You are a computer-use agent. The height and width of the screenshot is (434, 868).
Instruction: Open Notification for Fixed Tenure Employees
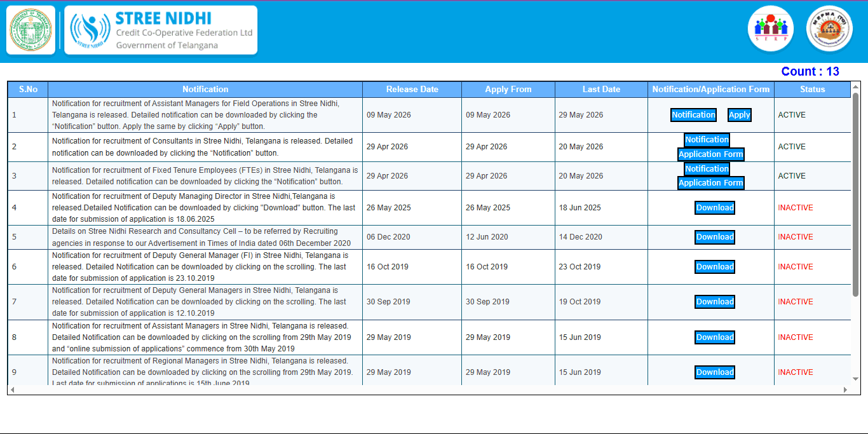tap(707, 169)
